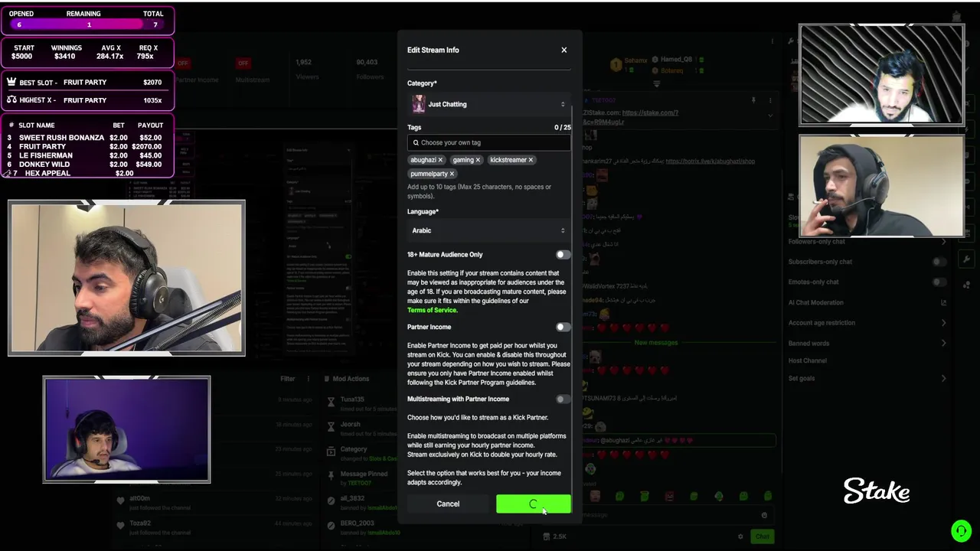Click hourglass timeout icon next to Tuna135
The height and width of the screenshot is (551, 980).
[x=331, y=403]
